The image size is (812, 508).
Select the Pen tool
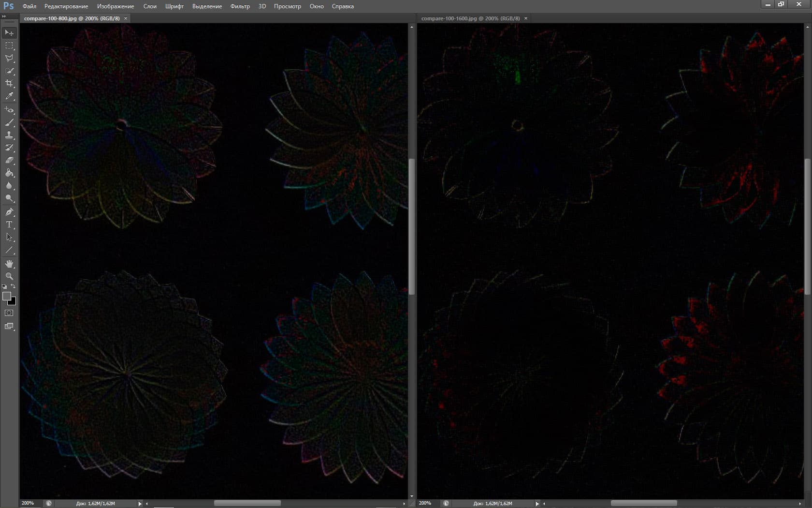click(9, 212)
